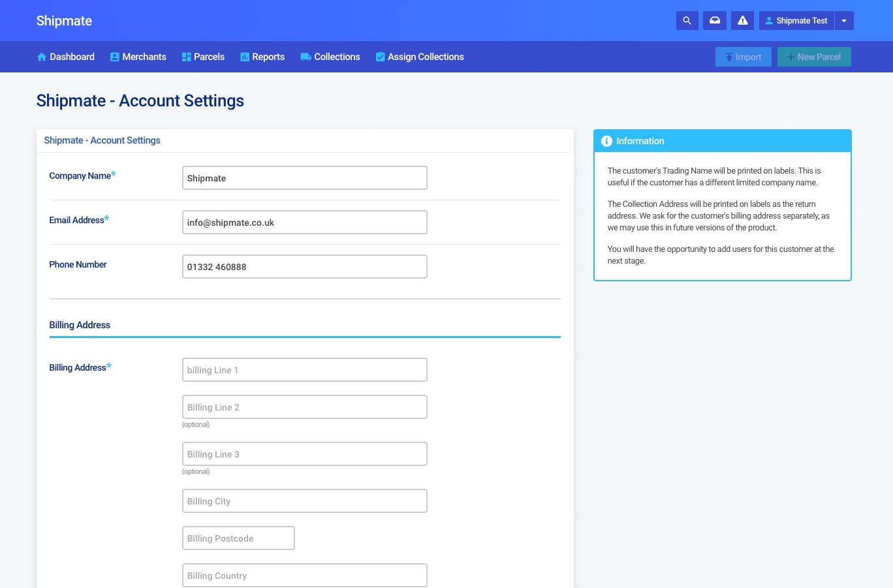Click the Parcels grid icon
The width and height of the screenshot is (893, 588).
186,57
